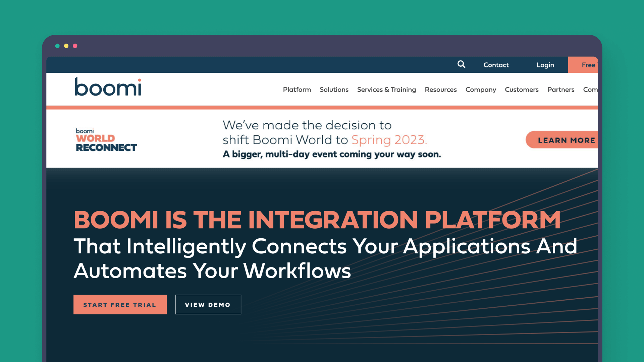Open the Solutions menu
Image resolution: width=644 pixels, height=362 pixels.
coord(334,89)
